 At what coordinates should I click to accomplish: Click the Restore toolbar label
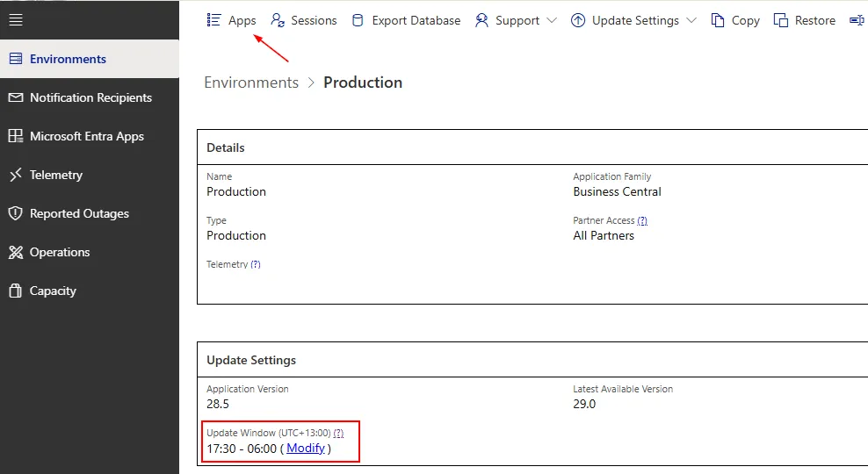815,20
